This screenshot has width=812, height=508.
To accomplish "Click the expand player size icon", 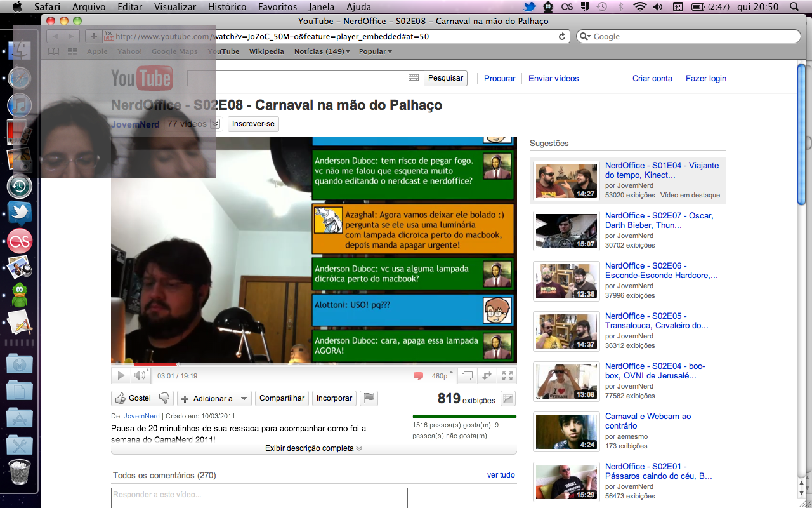I will pyautogui.click(x=487, y=376).
